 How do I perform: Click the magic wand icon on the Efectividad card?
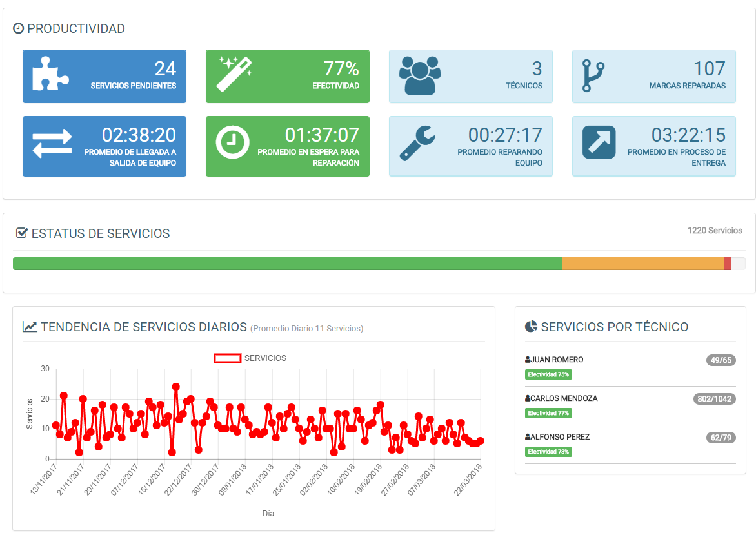(x=235, y=75)
